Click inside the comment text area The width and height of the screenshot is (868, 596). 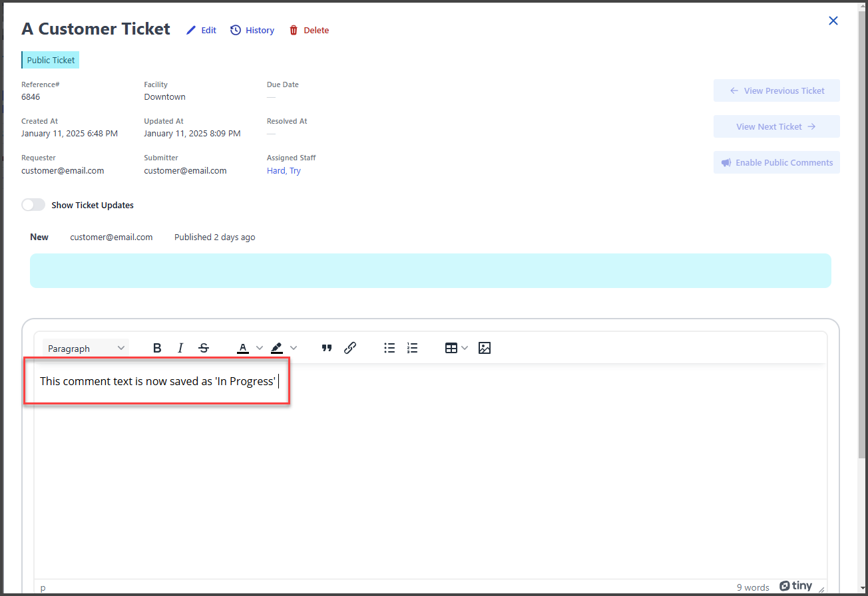tap(426, 479)
